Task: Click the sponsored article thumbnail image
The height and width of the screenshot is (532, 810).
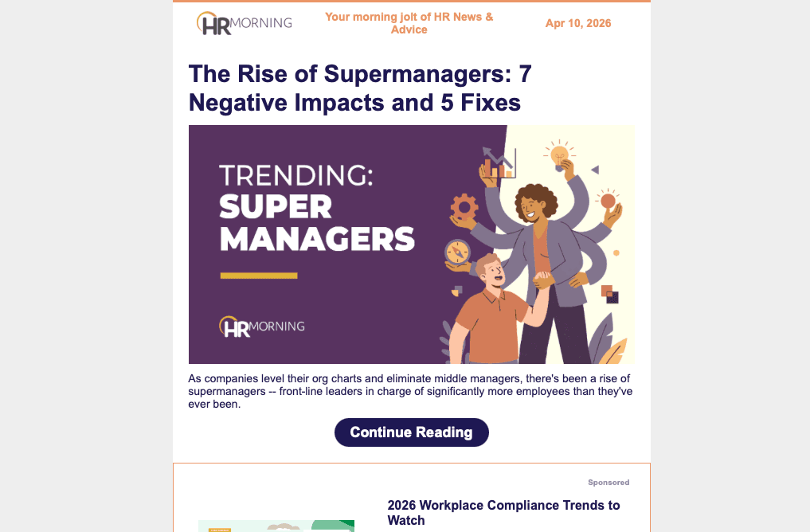Action: 276,526
